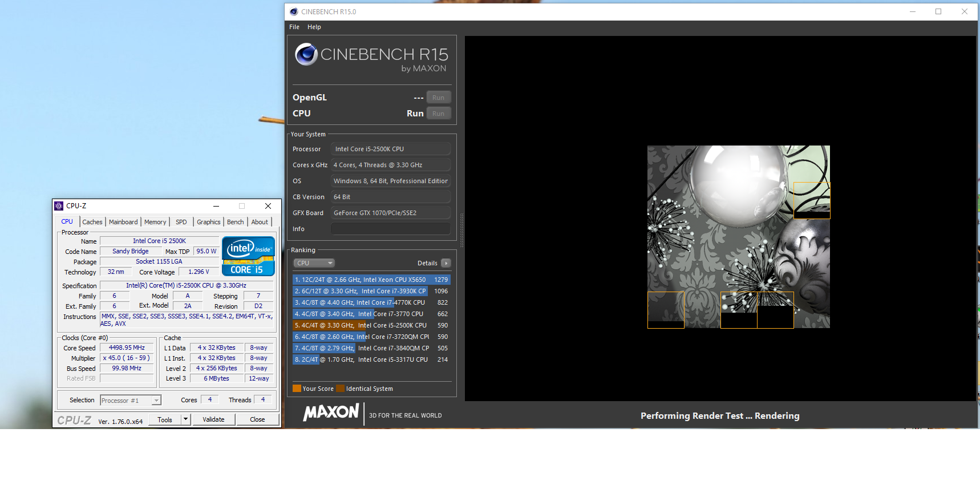Select ranking row Intel Core i7-3720QM
The image size is (980, 493).
[371, 337]
